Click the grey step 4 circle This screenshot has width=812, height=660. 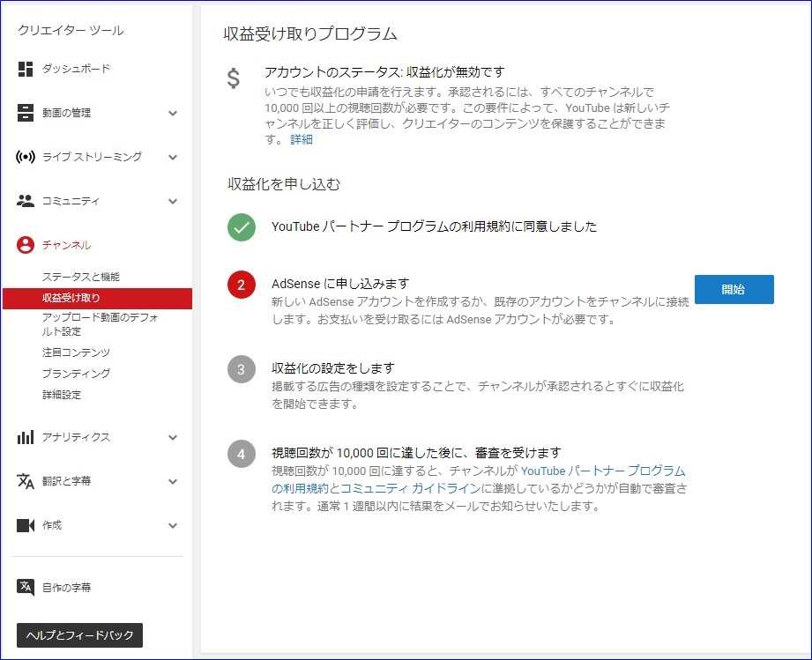click(x=242, y=454)
